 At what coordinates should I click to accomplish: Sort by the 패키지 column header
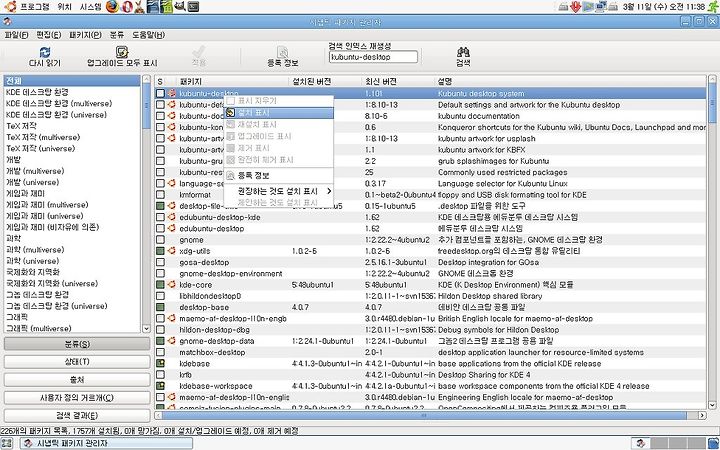coord(233,81)
